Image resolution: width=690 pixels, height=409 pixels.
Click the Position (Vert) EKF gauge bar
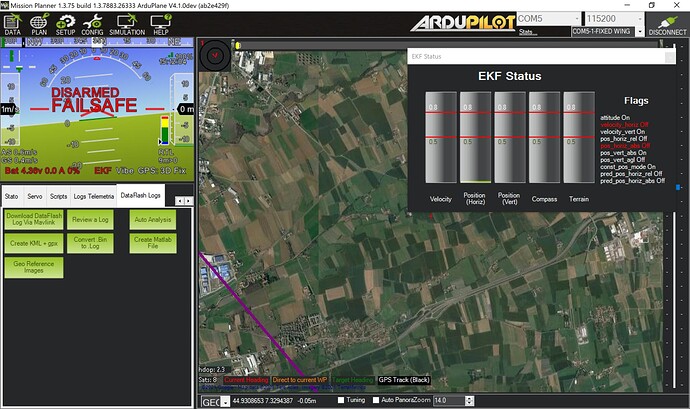point(510,137)
